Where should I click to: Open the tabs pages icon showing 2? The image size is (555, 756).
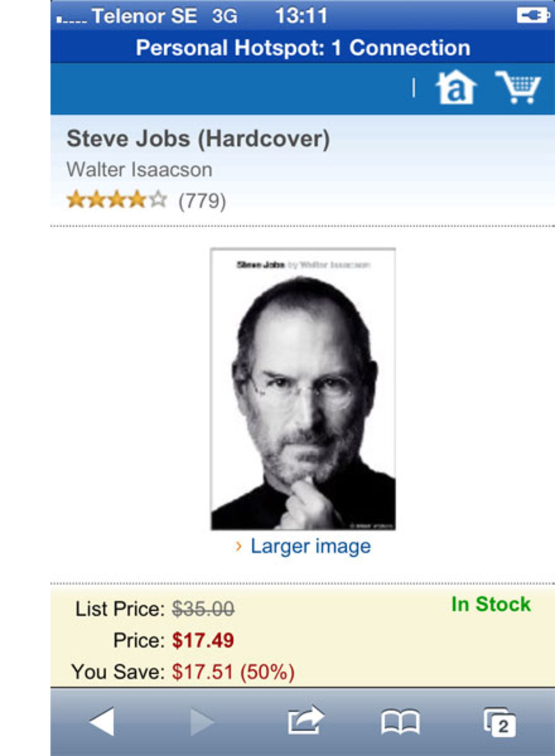(x=500, y=722)
